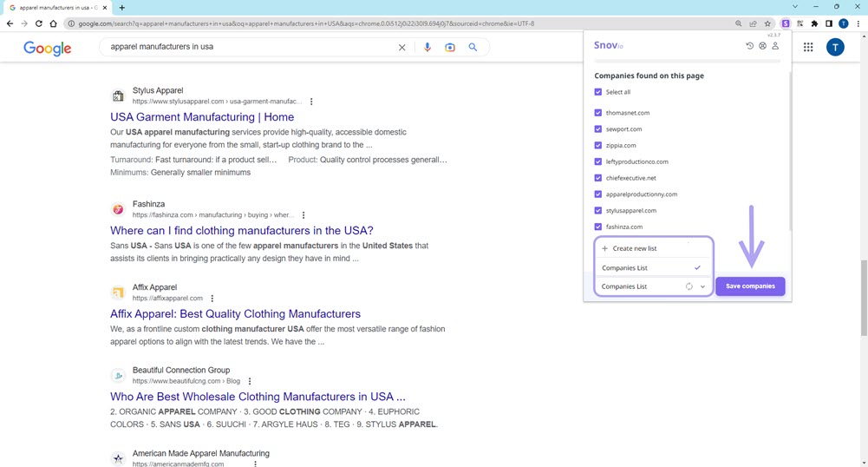Submit search with magnifier icon
The height and width of the screenshot is (467, 868).
(473, 48)
